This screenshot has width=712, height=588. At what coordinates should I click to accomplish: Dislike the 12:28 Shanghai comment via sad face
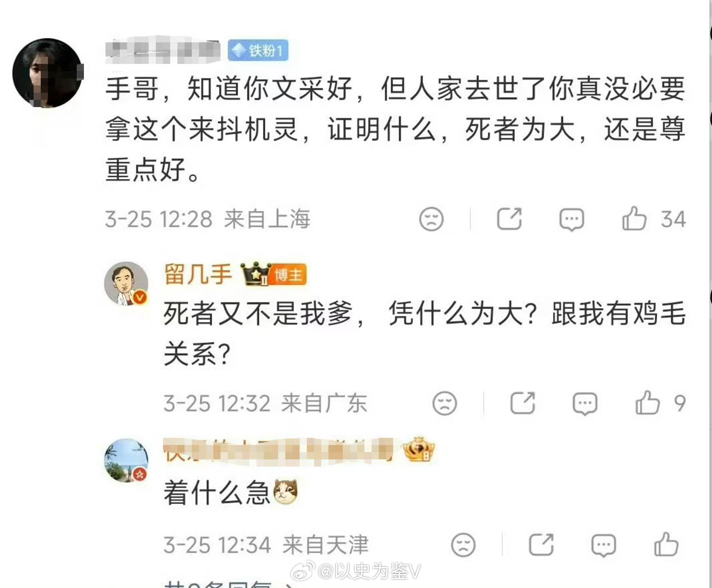tap(431, 219)
